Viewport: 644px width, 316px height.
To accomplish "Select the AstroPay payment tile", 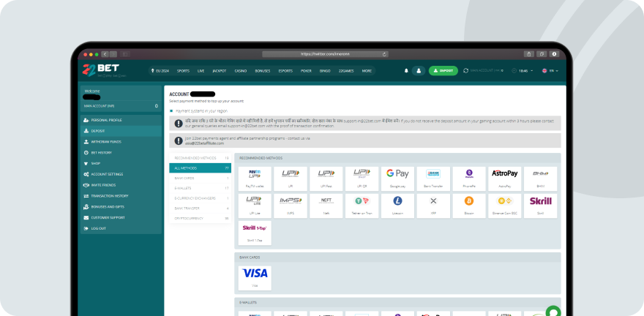I will [505, 178].
